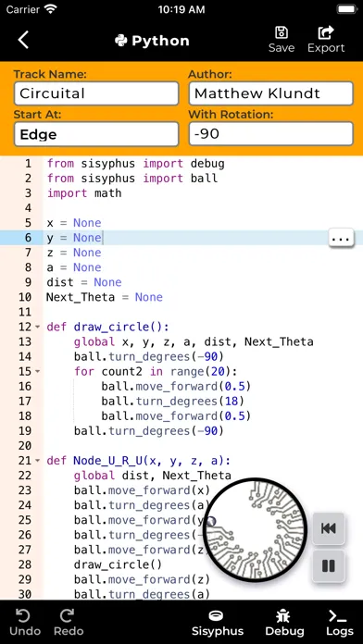Pause the track preview
This screenshot has width=363, height=644.
tap(329, 566)
